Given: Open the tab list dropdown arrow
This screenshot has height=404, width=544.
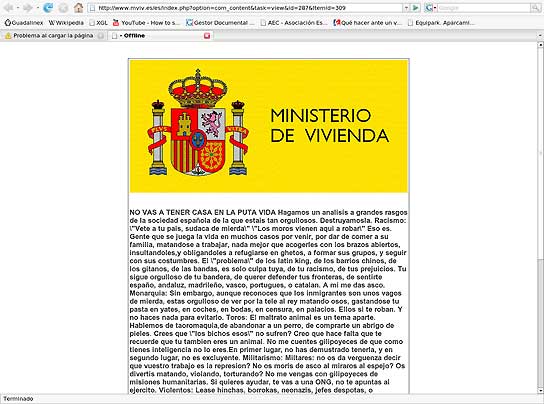Looking at the screenshot, I should click(540, 36).
